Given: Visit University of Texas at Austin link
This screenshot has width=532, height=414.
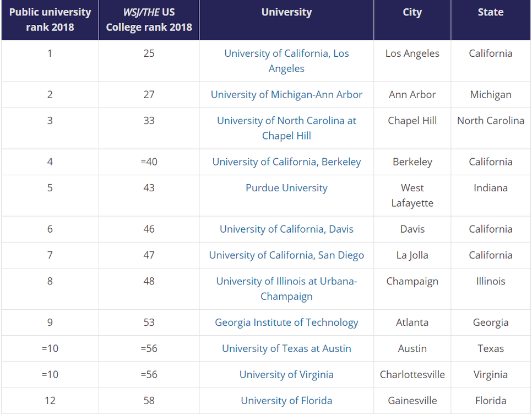Looking at the screenshot, I should click(x=286, y=348).
